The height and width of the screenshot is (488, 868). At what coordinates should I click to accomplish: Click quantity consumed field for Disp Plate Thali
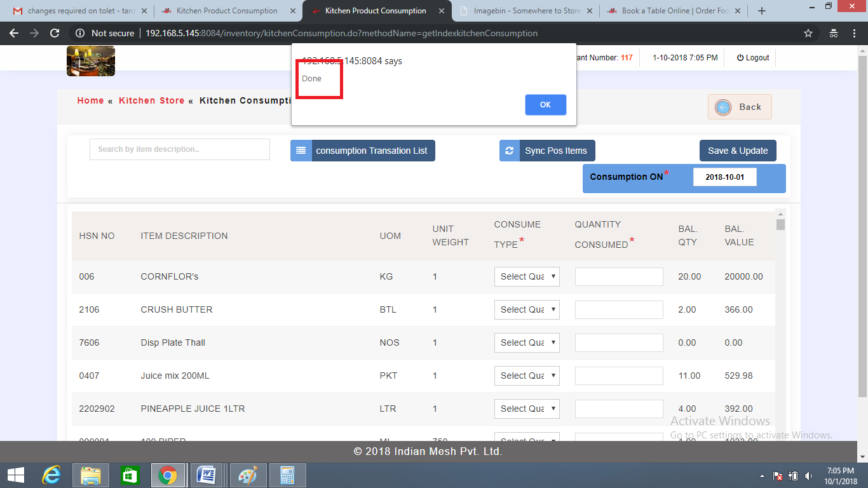(x=619, y=342)
